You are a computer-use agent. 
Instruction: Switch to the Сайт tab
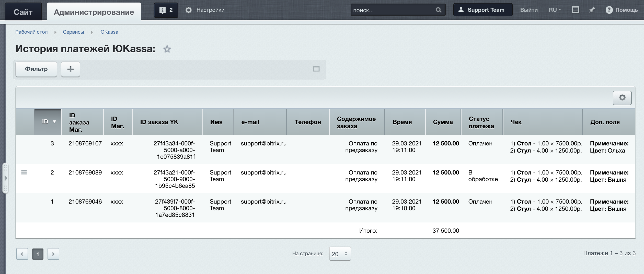click(x=23, y=12)
